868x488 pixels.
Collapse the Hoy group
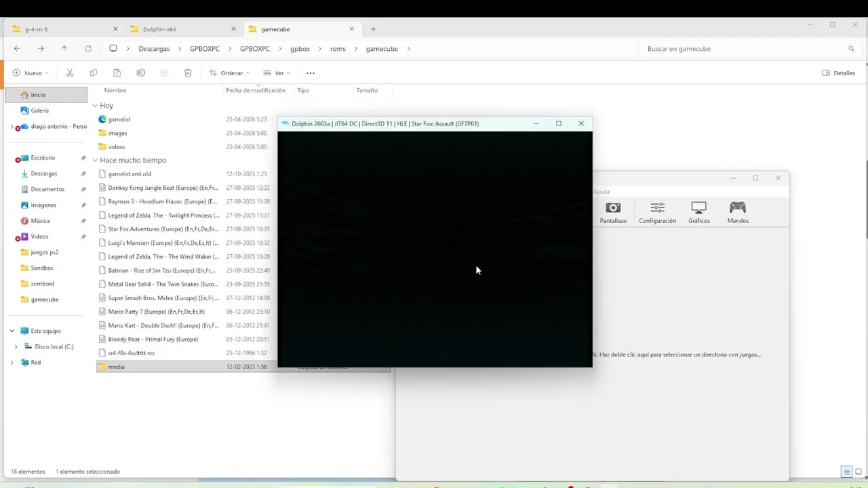tap(96, 106)
